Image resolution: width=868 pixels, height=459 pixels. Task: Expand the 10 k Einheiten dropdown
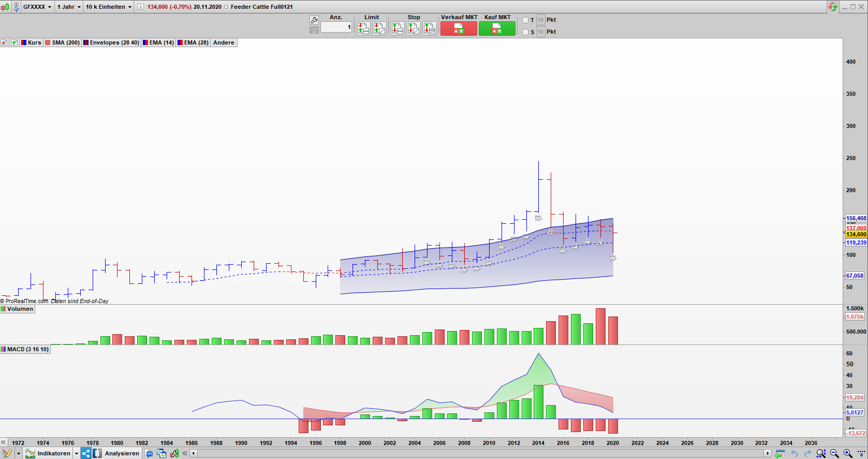pyautogui.click(x=109, y=7)
